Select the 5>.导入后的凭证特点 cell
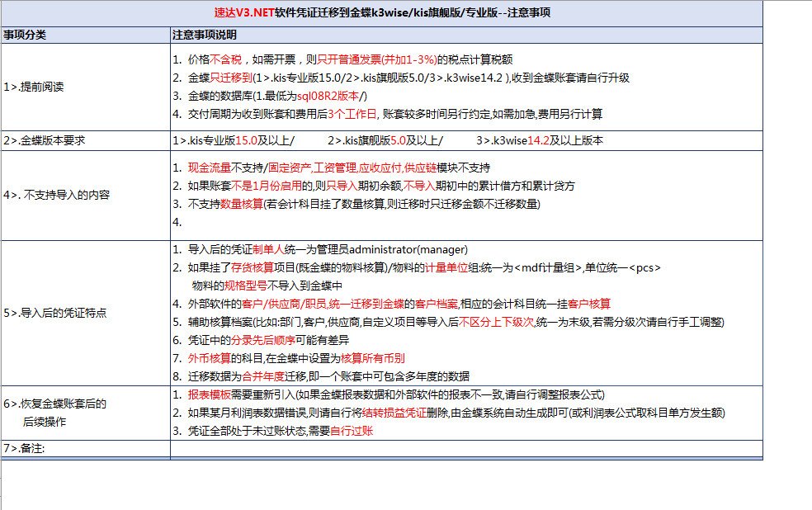Image resolution: width=812 pixels, height=510 pixels. [85, 313]
